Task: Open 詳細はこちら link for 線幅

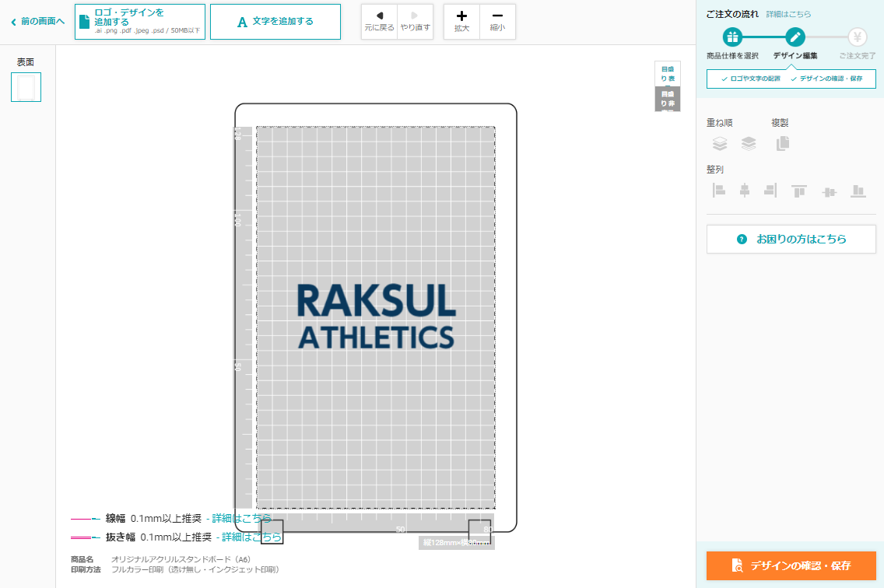Action: (241, 518)
